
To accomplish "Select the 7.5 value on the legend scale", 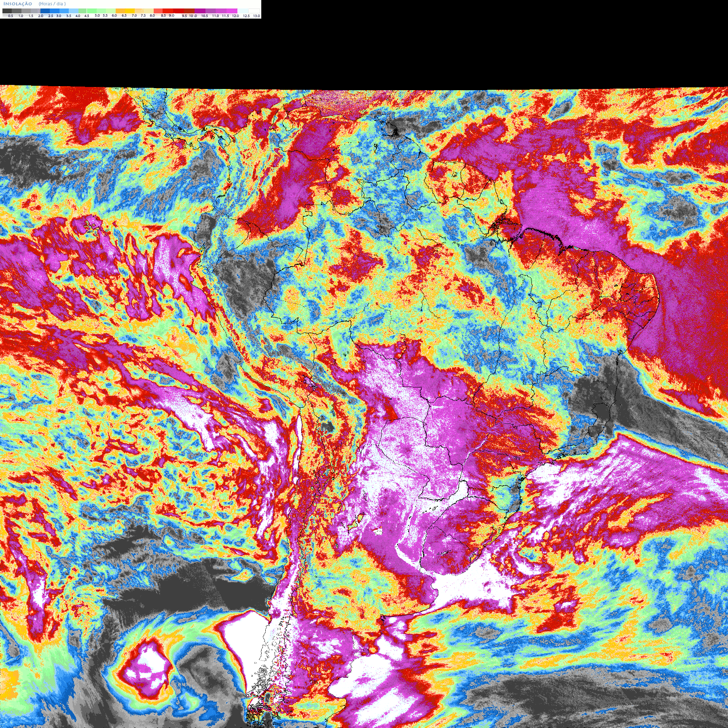I will 143,15.
